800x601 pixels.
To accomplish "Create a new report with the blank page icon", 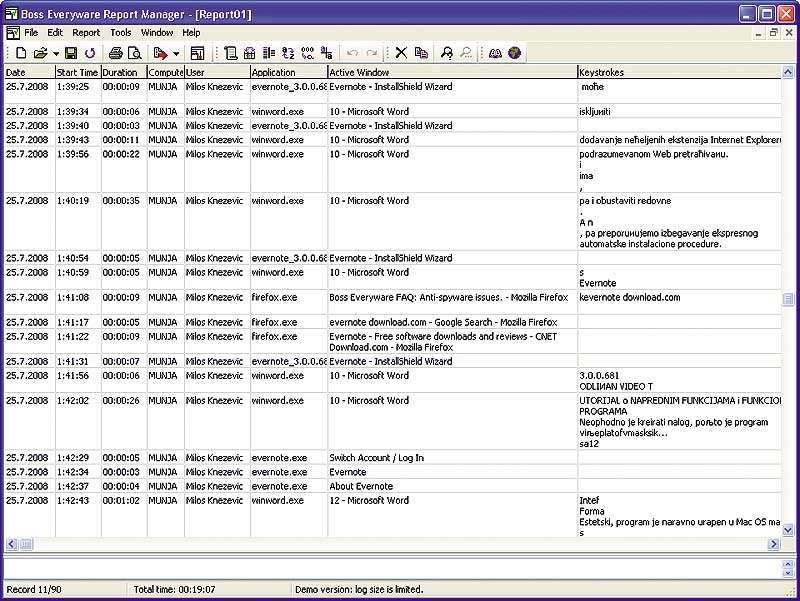I will [x=21, y=53].
